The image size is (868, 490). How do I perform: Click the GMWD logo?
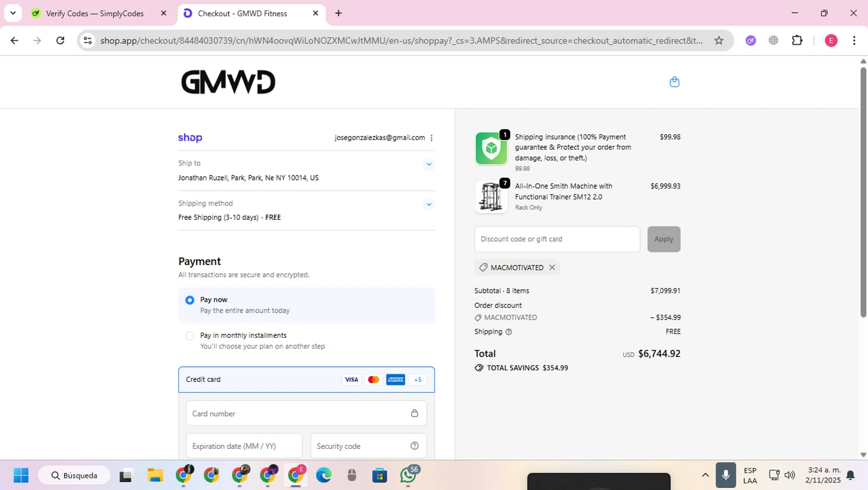[x=228, y=82]
